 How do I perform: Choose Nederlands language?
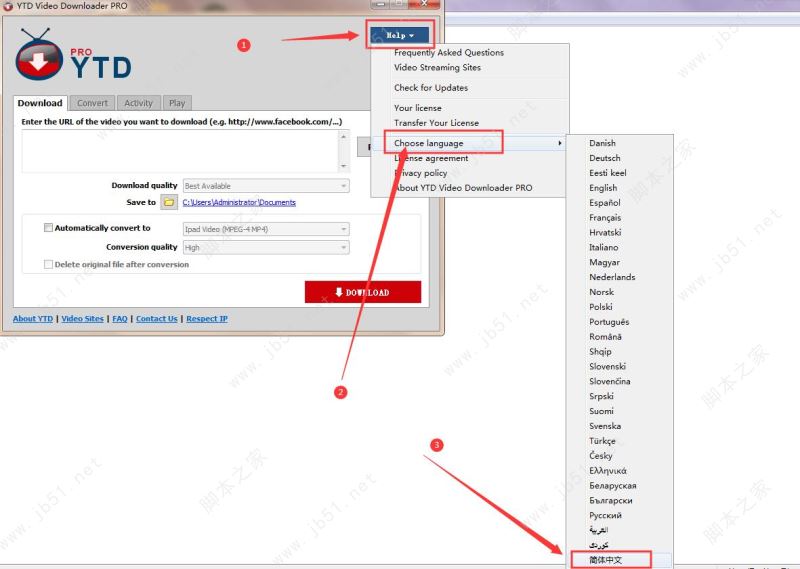point(619,277)
